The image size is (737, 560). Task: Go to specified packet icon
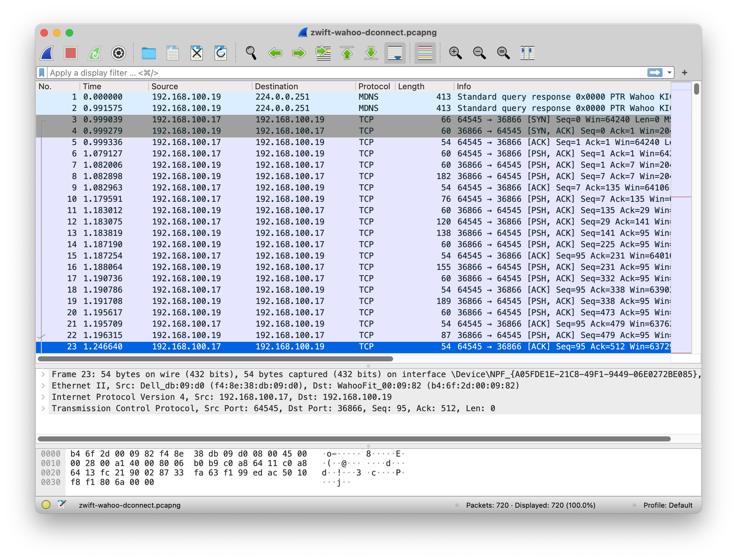pyautogui.click(x=323, y=53)
